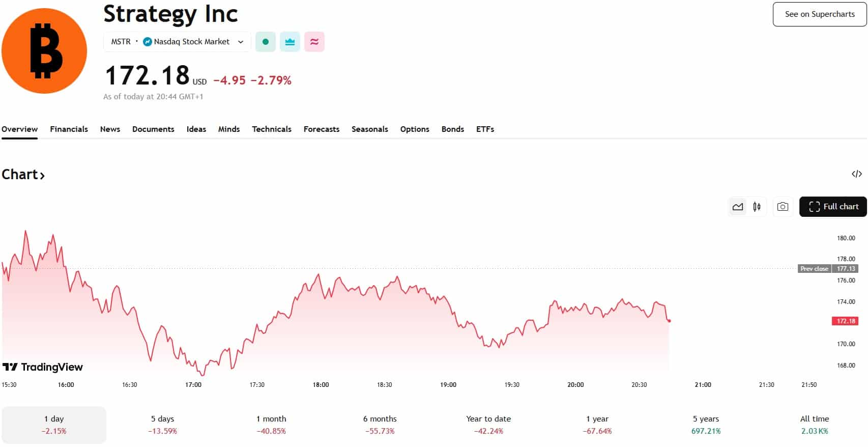Viewport: 868px width, 447px height.
Task: Click the orange Bitcoin logo icon
Action: pos(44,51)
